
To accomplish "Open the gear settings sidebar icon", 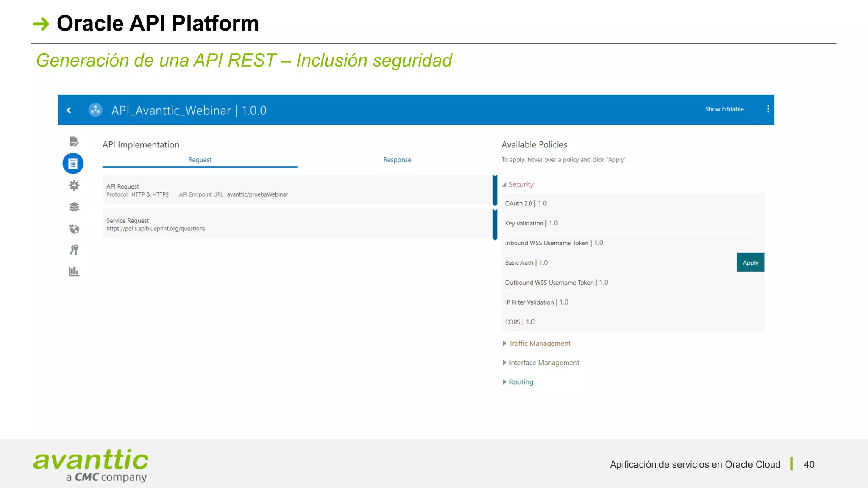I will click(x=74, y=185).
